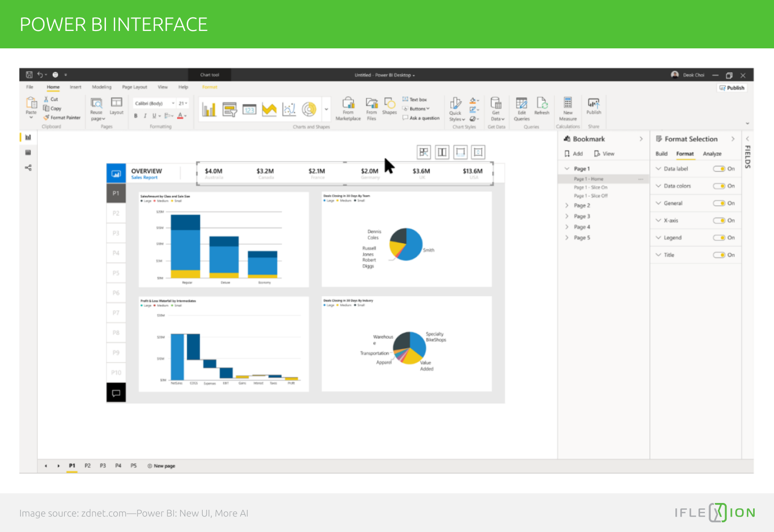
Task: Insert a bar chart from ribbon gallery
Action: click(x=209, y=109)
